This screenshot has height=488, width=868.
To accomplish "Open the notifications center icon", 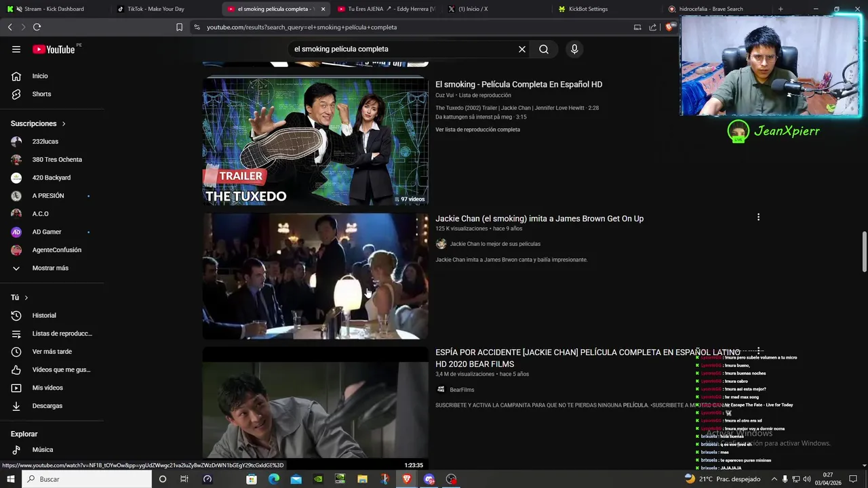I will (x=853, y=479).
